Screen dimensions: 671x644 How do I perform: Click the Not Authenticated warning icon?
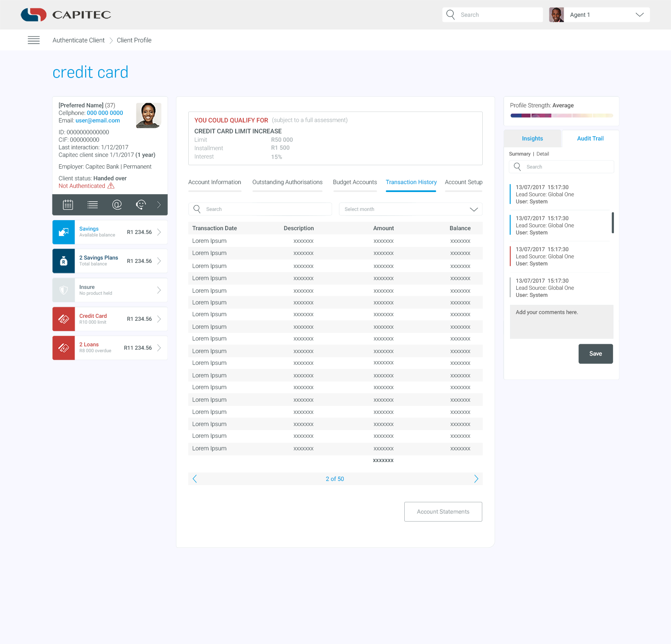point(111,186)
